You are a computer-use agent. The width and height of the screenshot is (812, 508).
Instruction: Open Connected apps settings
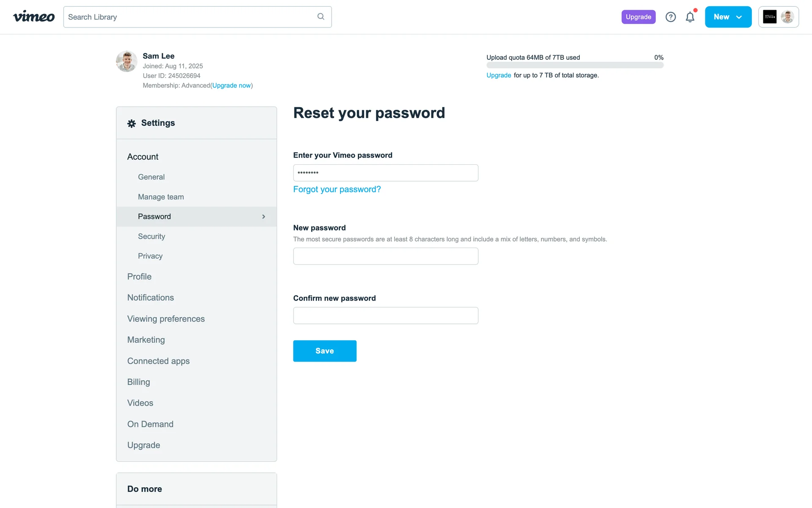tap(158, 361)
